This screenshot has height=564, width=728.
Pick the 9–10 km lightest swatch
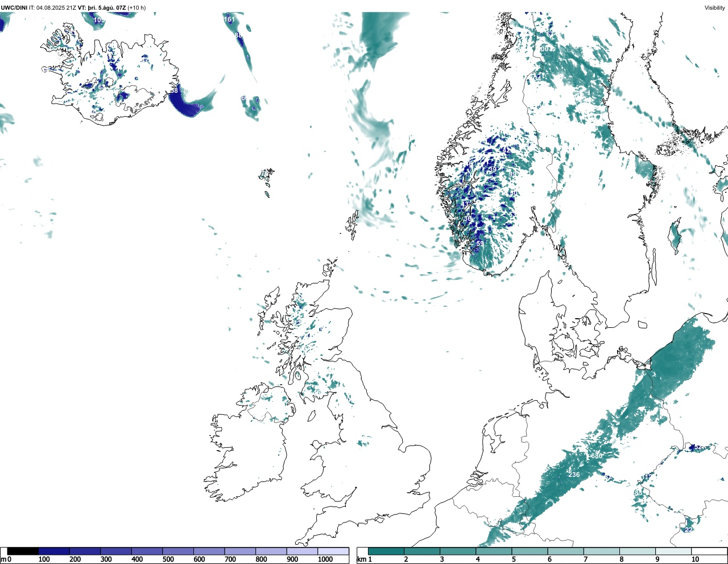click(673, 551)
